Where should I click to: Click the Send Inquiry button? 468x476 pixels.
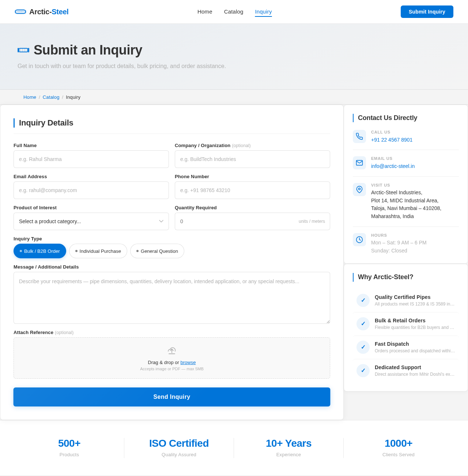[171, 397]
